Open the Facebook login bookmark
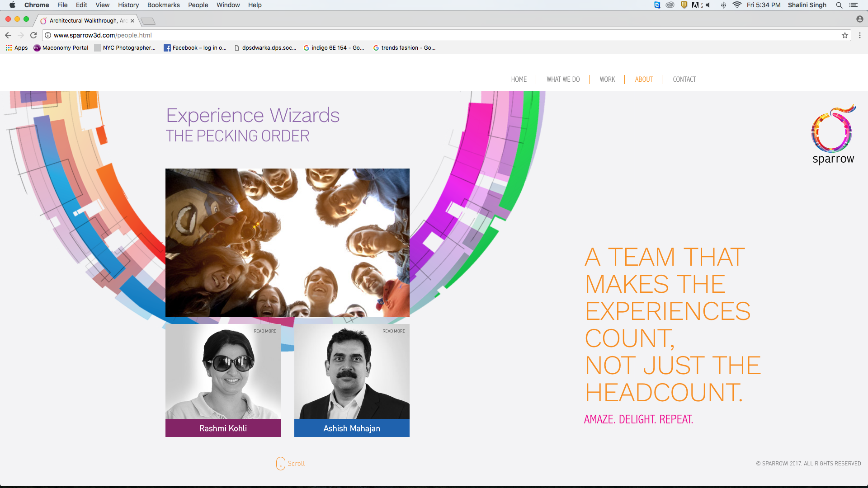This screenshot has width=868, height=488. (x=195, y=48)
